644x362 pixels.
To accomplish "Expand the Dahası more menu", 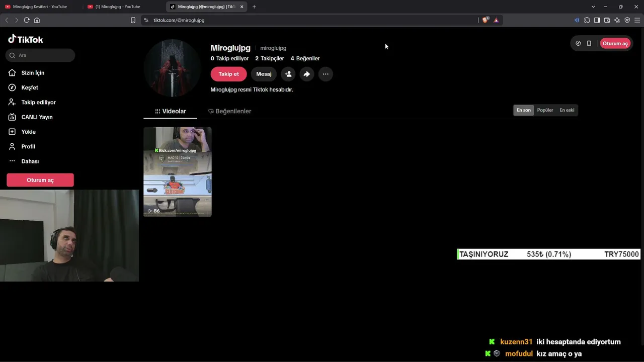I will 30,161.
